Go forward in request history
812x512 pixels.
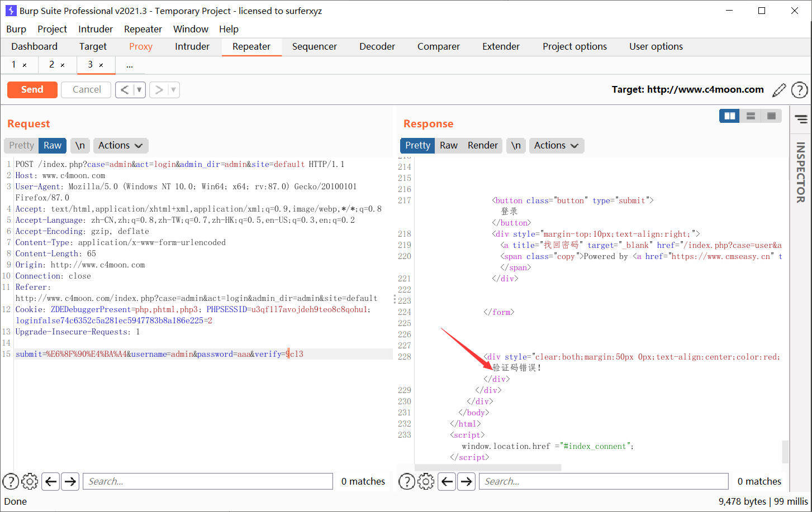click(159, 90)
